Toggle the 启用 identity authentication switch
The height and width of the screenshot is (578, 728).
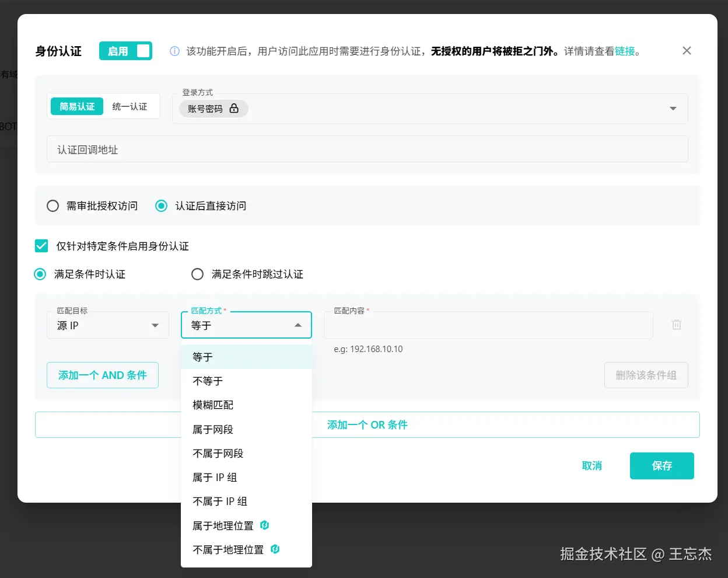coord(126,51)
